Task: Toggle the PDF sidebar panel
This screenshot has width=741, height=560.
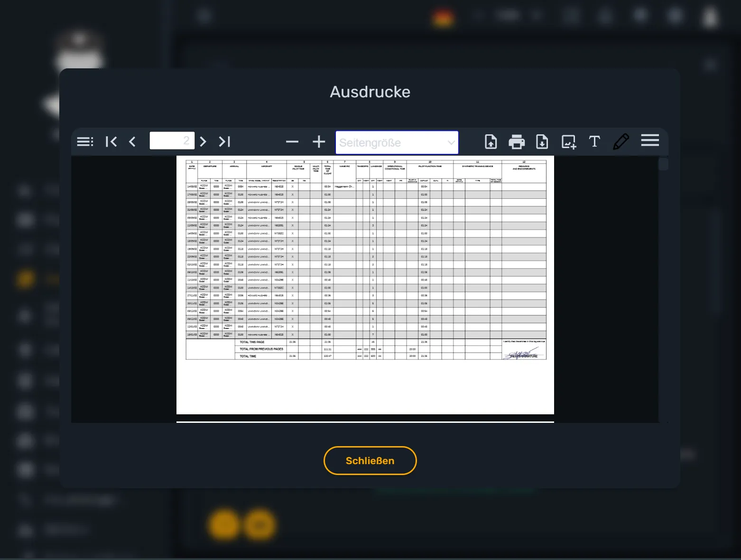Action: 85,141
